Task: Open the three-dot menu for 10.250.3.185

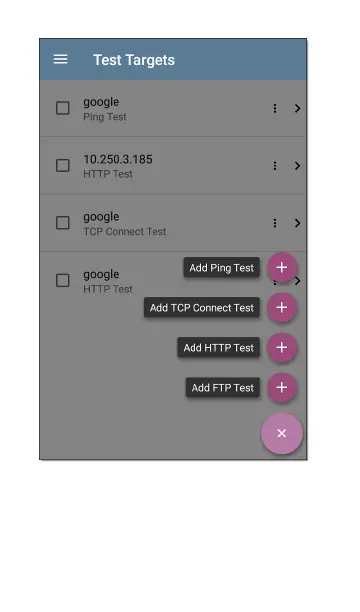Action: click(275, 166)
